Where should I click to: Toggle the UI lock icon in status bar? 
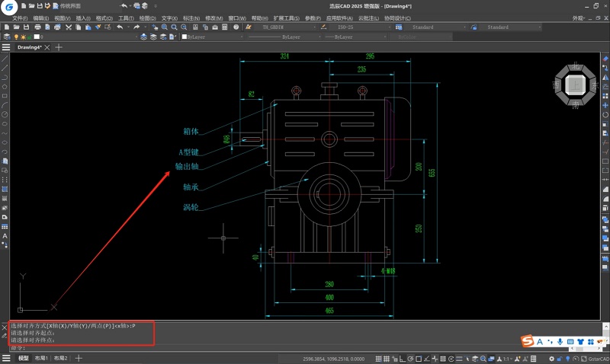[x=560, y=359]
